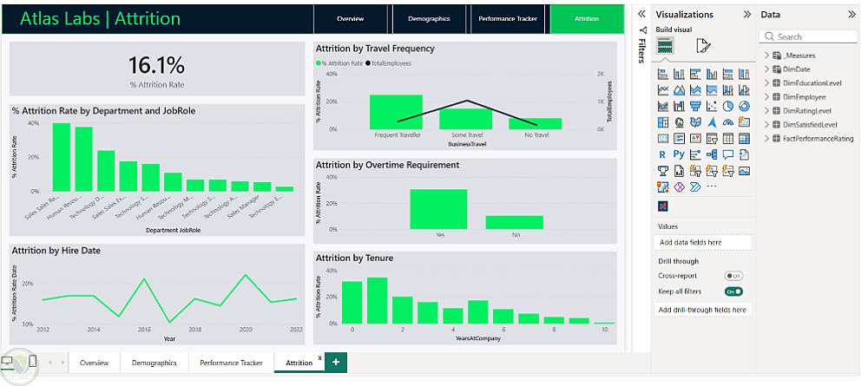The image size is (868, 386).
Task: Get more visuals via ellipsis icon
Action: (712, 186)
